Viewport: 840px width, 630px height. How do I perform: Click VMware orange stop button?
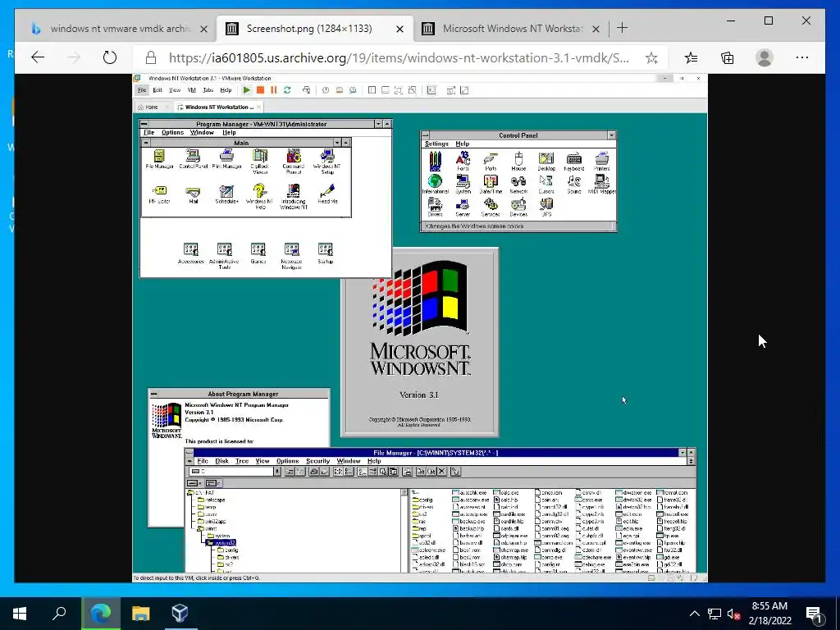click(260, 90)
